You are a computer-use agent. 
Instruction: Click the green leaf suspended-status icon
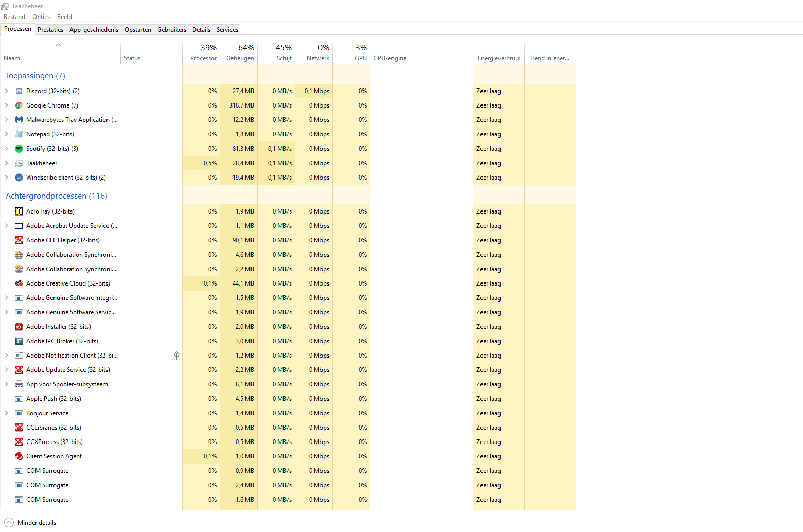pyautogui.click(x=176, y=356)
